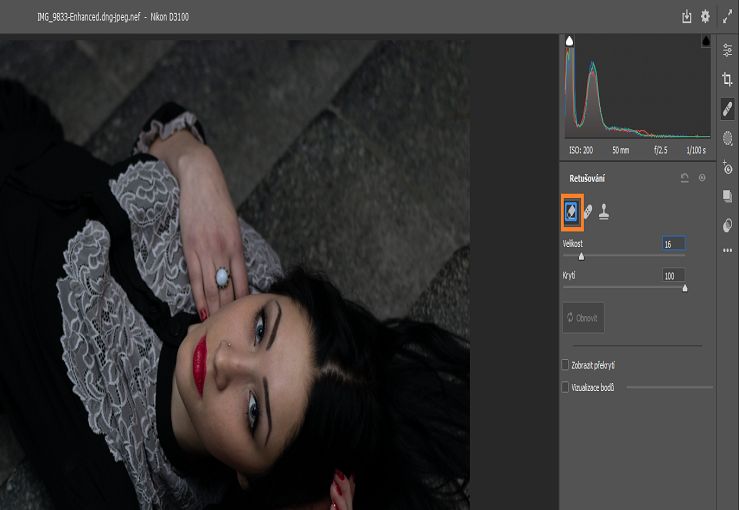Click the Vizualizace bodů slider track
This screenshot has height=510, width=739.
click(x=669, y=387)
